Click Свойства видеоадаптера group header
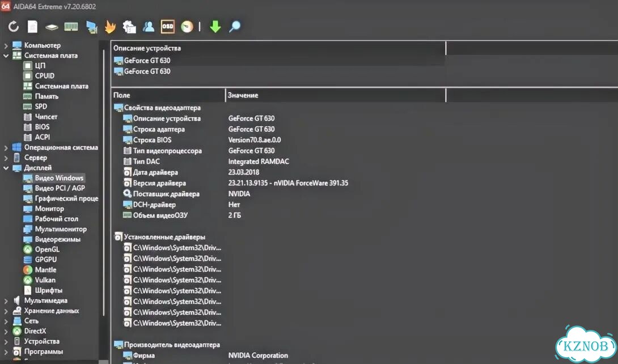 pos(157,108)
